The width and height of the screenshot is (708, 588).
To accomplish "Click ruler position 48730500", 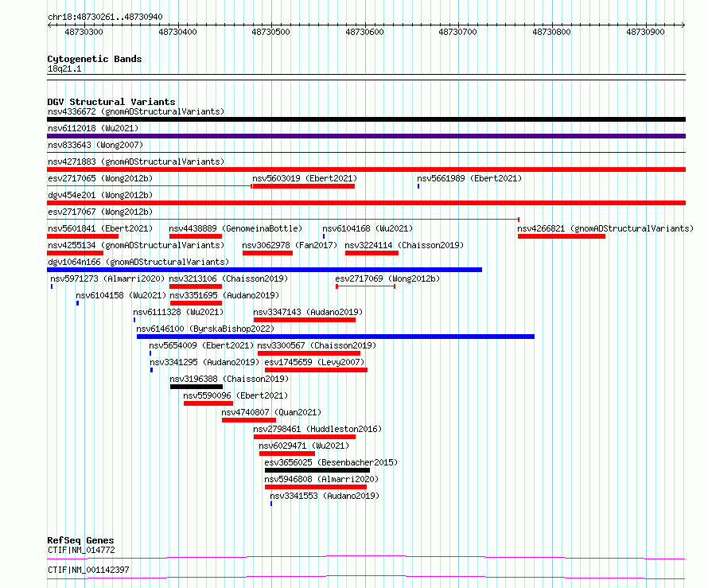I will 271,32.
